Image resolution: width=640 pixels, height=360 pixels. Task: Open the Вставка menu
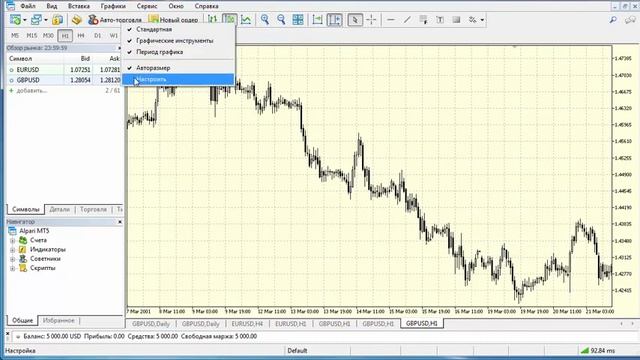point(79,6)
